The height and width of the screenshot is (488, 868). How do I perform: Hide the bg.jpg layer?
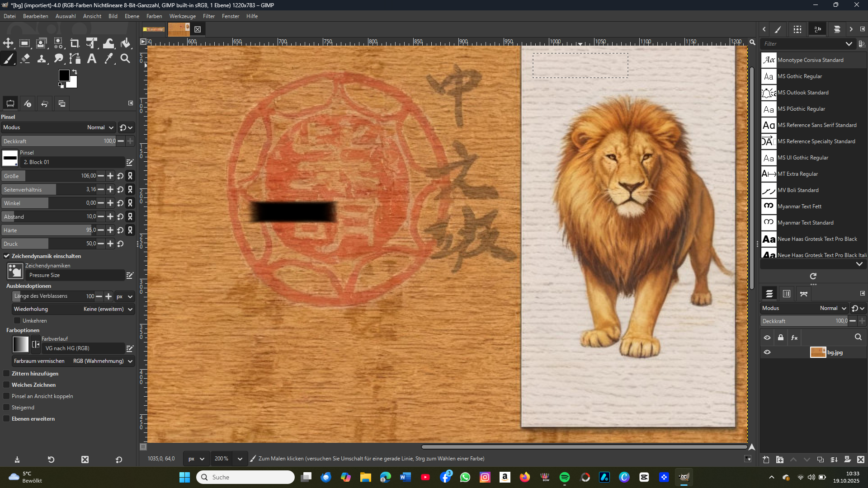click(x=767, y=352)
